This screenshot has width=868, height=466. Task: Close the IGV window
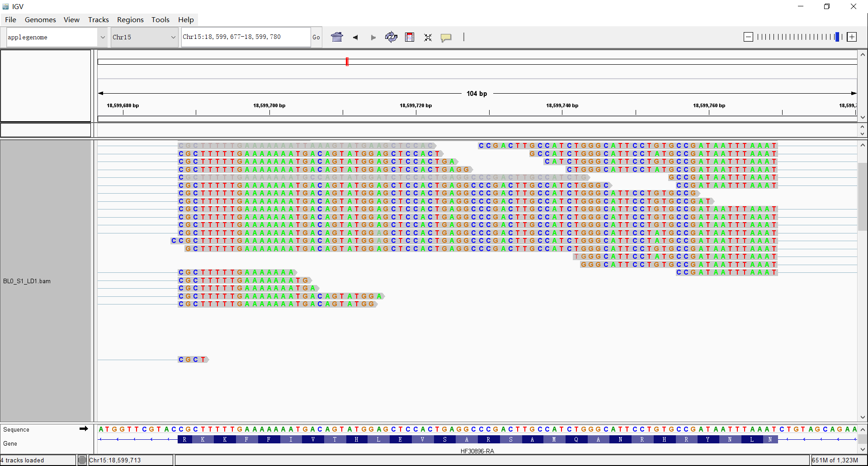[854, 6]
